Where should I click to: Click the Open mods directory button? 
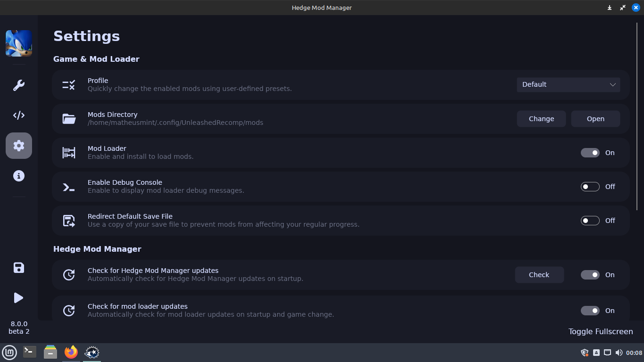595,119
